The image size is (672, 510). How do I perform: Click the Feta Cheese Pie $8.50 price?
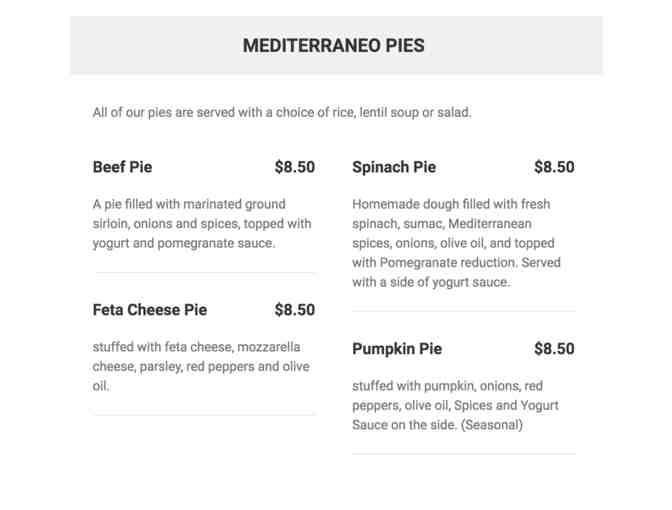point(294,310)
